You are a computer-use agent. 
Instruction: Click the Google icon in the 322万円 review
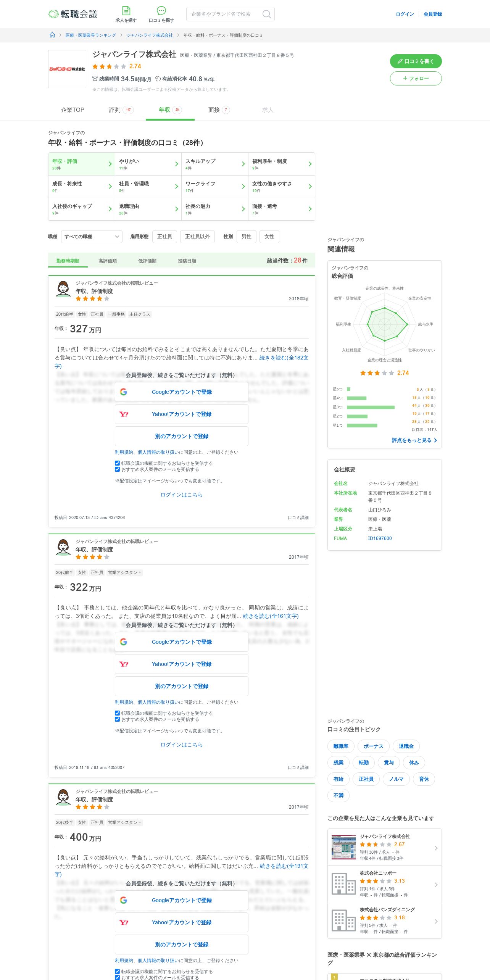pos(123,642)
